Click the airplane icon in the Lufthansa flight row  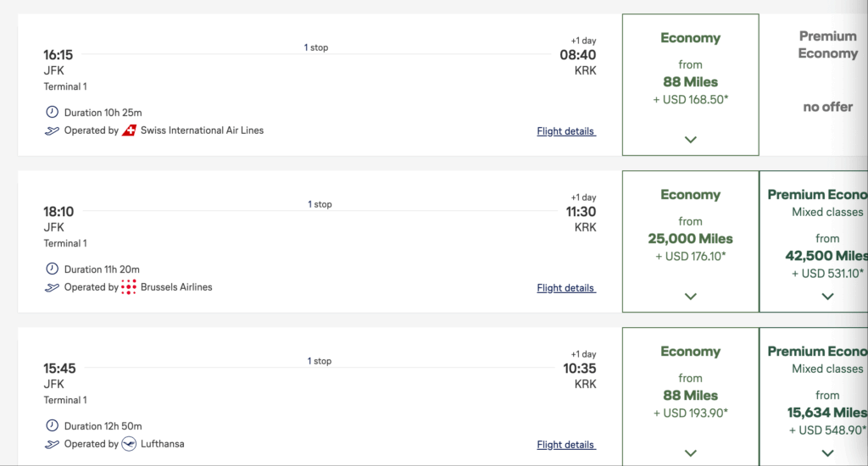click(x=52, y=444)
